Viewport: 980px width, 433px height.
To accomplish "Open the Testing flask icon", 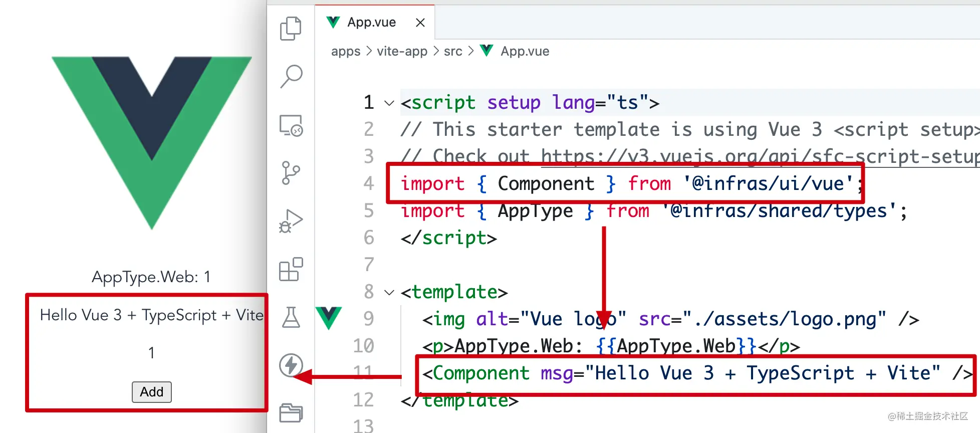I will click(291, 317).
